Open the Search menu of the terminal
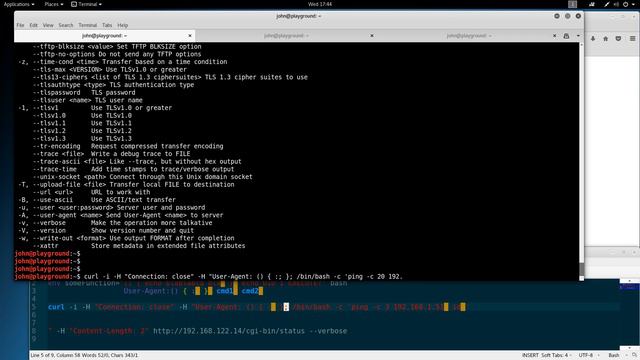Screen dimensions: 640x360 pyautogui.click(x=66, y=25)
